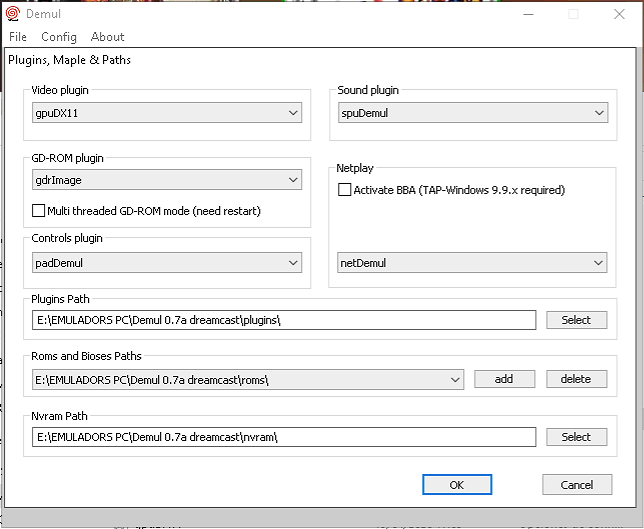
Task: Close the Demul window
Action: pos(619,14)
